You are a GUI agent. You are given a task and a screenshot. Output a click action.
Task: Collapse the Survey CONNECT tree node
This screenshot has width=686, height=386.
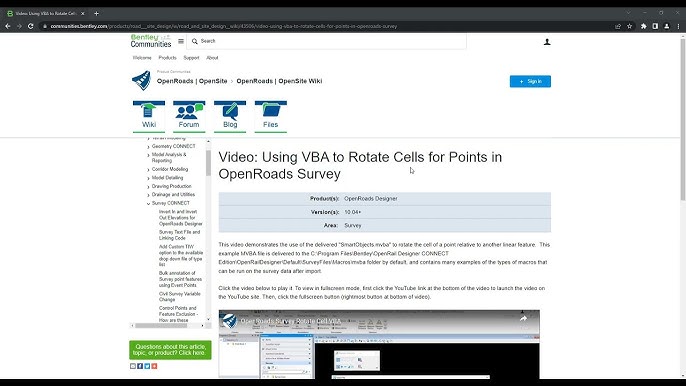pyautogui.click(x=148, y=204)
